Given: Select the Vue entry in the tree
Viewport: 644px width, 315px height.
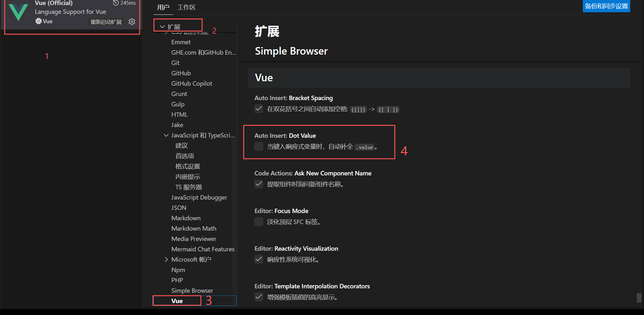Looking at the screenshot, I should tap(177, 301).
